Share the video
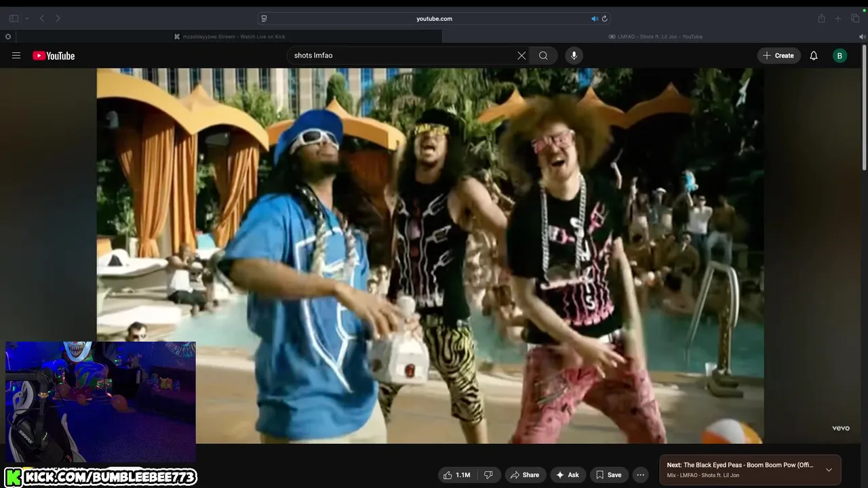The width and height of the screenshot is (868, 488). pyautogui.click(x=525, y=475)
